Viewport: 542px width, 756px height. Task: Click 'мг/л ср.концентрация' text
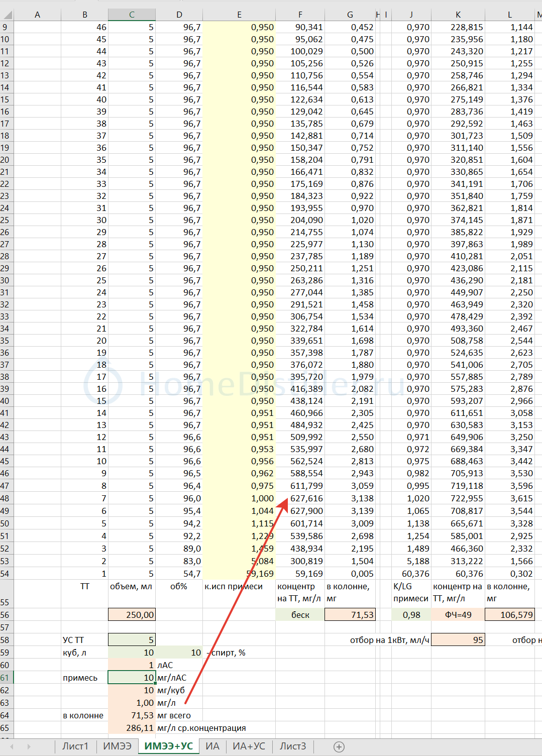[x=201, y=728]
